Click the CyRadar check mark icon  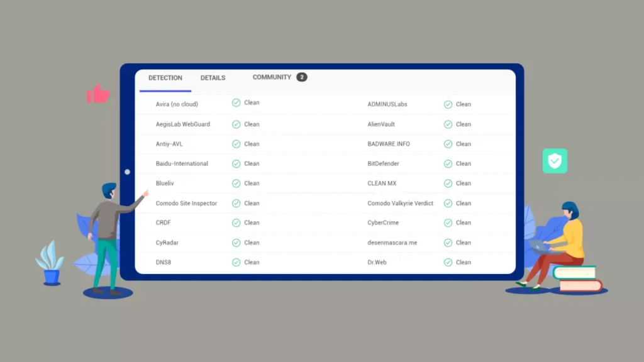(236, 243)
